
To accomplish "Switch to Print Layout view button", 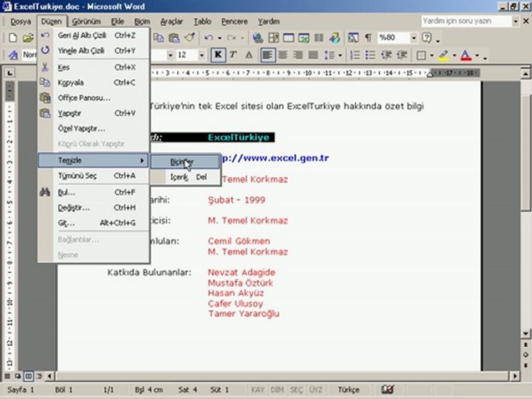I will tap(28, 376).
